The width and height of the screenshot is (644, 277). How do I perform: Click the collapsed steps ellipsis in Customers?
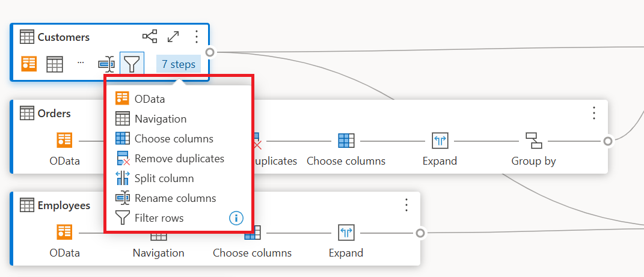(x=81, y=62)
